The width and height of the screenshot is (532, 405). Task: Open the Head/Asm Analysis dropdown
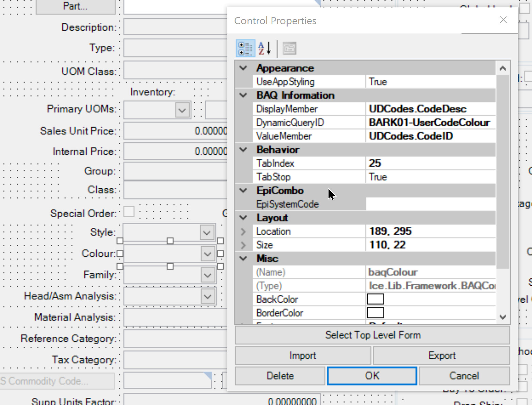point(208,297)
